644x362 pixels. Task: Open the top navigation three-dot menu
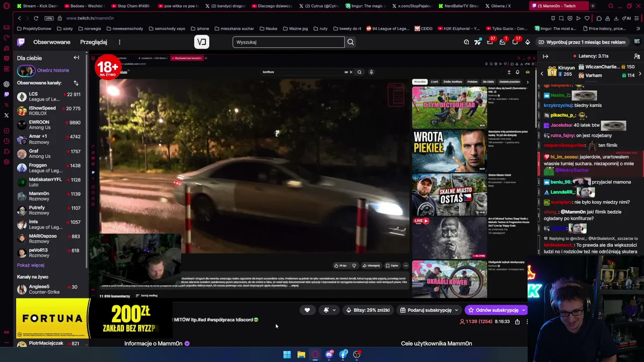(x=119, y=42)
